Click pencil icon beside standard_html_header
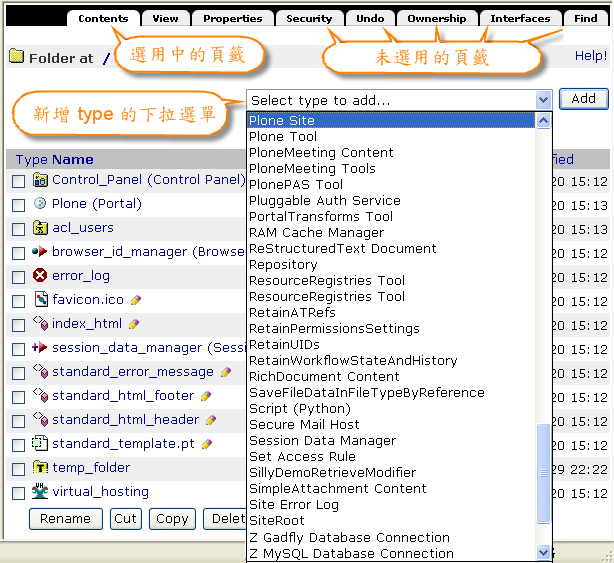The width and height of the screenshot is (614, 563). (211, 420)
